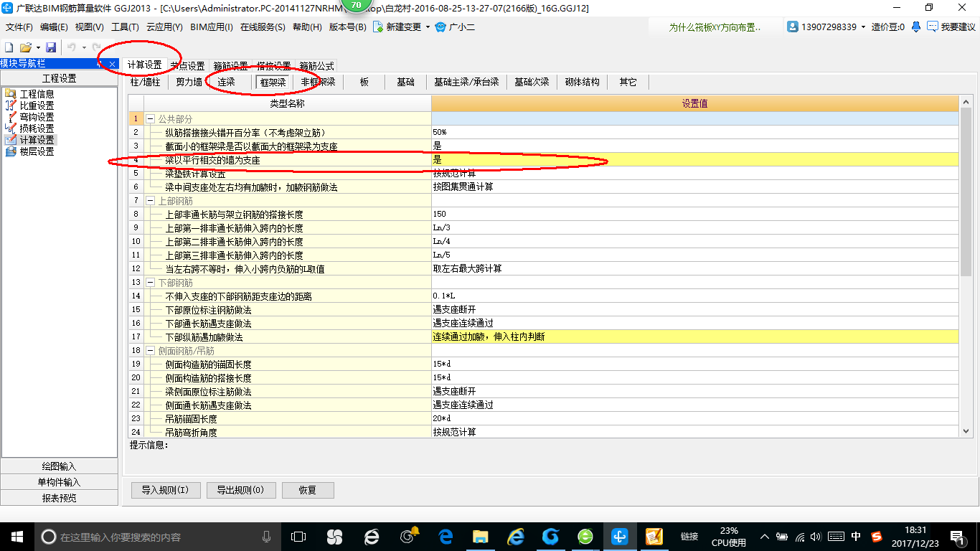Select the 柱/墙柱 category tab
The height and width of the screenshot is (551, 980).
[x=145, y=82]
